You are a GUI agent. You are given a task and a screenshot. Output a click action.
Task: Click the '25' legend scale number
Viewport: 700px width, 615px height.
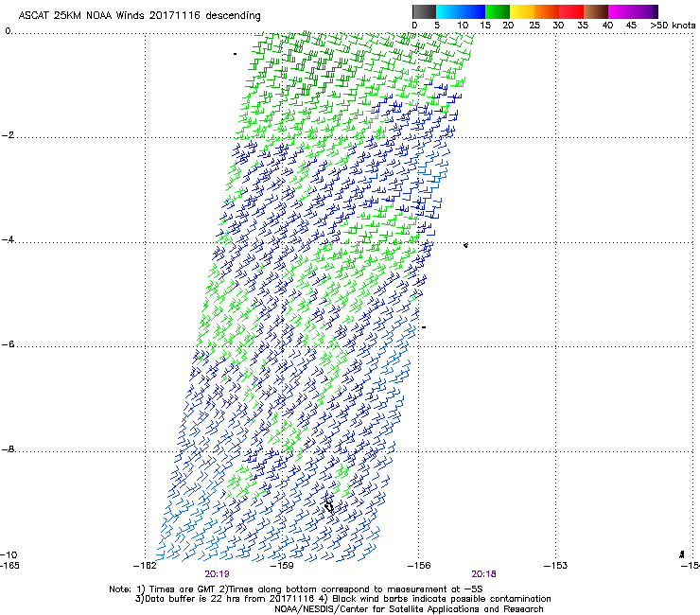[534, 26]
